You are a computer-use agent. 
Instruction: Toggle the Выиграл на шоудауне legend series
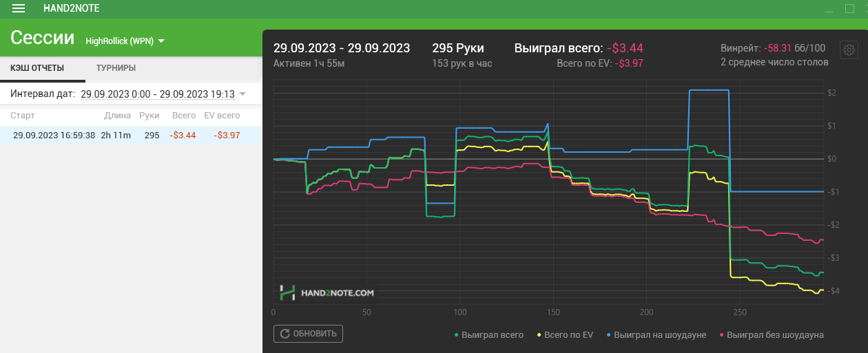coord(655,335)
